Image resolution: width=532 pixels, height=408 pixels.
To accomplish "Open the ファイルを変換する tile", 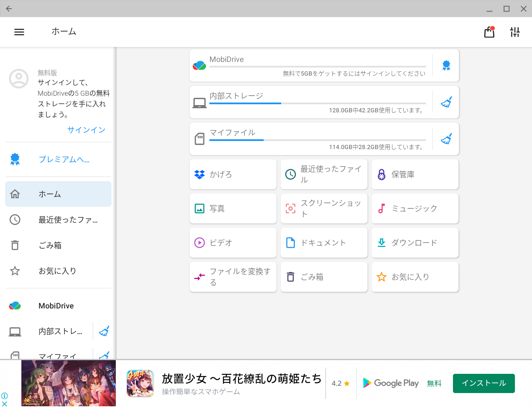I will 233,277.
